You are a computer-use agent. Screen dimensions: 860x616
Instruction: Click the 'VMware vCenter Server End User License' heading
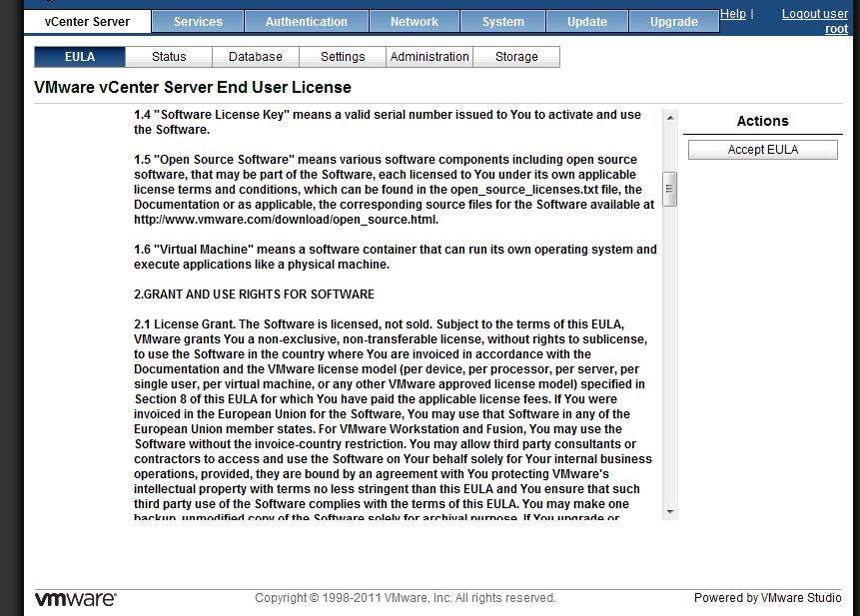193,87
